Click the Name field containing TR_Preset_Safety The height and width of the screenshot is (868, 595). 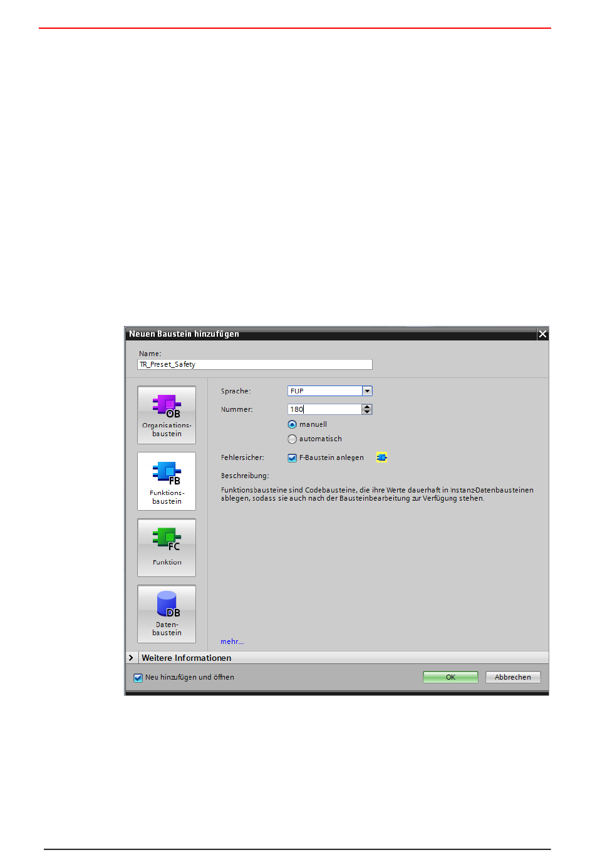(255, 364)
